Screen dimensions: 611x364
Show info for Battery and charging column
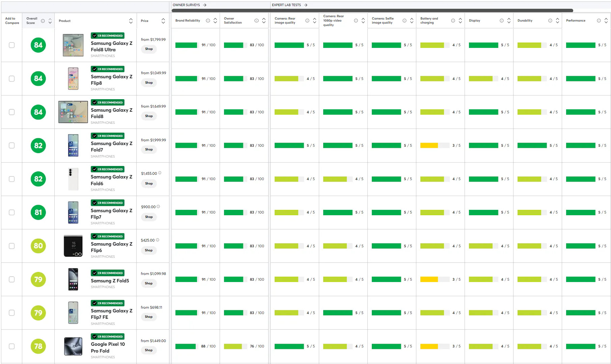(453, 21)
